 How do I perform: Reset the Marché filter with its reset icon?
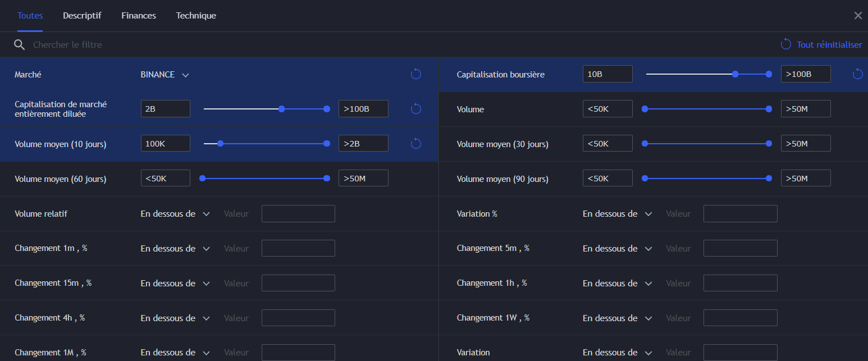click(416, 74)
